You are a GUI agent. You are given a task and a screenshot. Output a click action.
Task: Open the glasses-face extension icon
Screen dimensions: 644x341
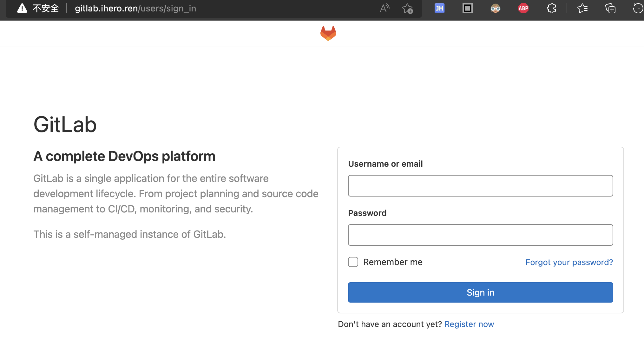[495, 8]
